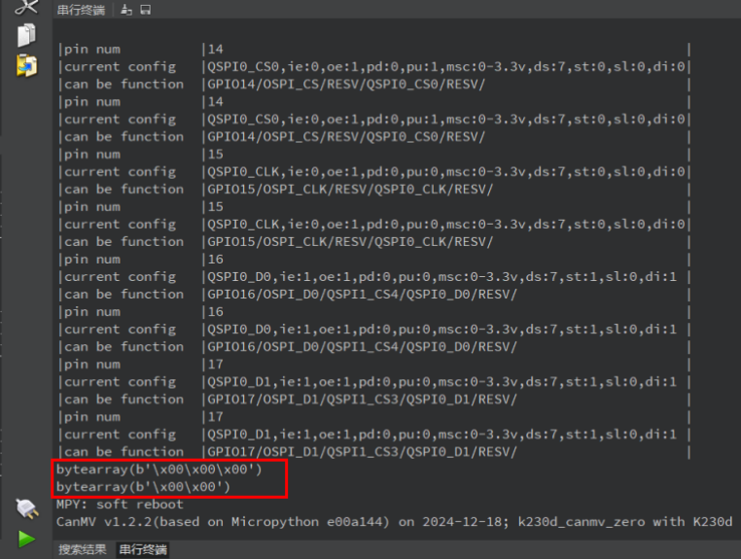
Task: Save terminal output with floppy disk icon
Action: pyautogui.click(x=146, y=10)
